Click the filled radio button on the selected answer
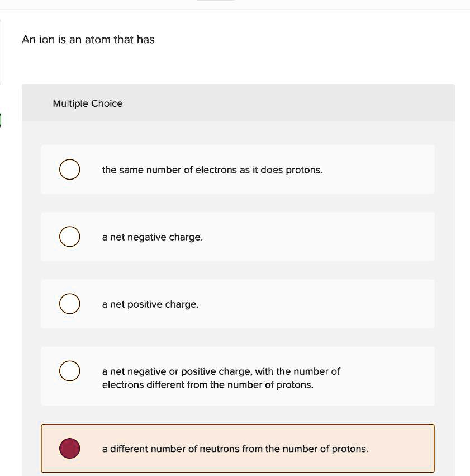This screenshot has height=476, width=470. [x=69, y=448]
